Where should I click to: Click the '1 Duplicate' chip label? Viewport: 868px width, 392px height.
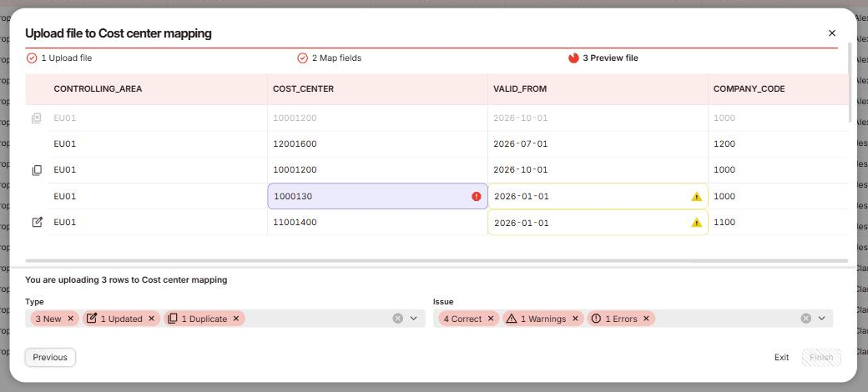coord(204,319)
